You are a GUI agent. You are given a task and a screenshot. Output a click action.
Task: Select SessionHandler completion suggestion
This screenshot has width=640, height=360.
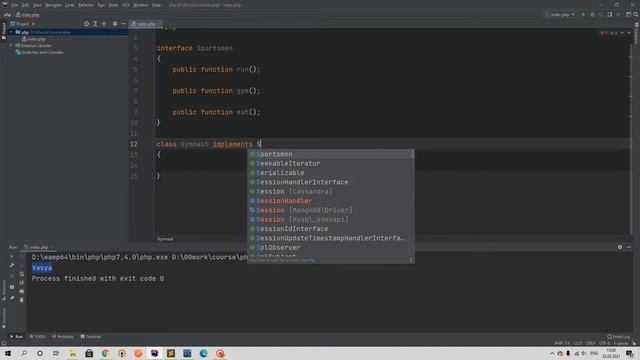331,201
